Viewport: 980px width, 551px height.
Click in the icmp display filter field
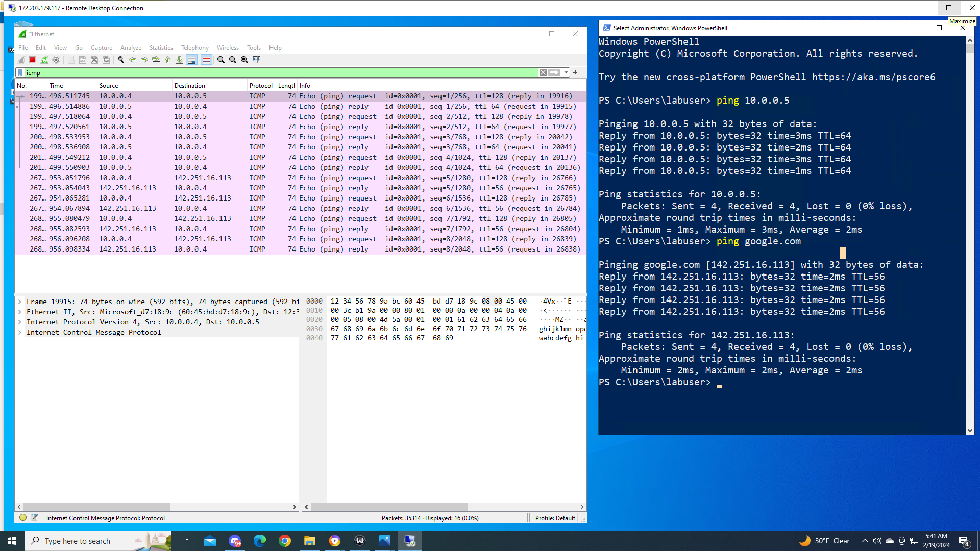click(281, 72)
